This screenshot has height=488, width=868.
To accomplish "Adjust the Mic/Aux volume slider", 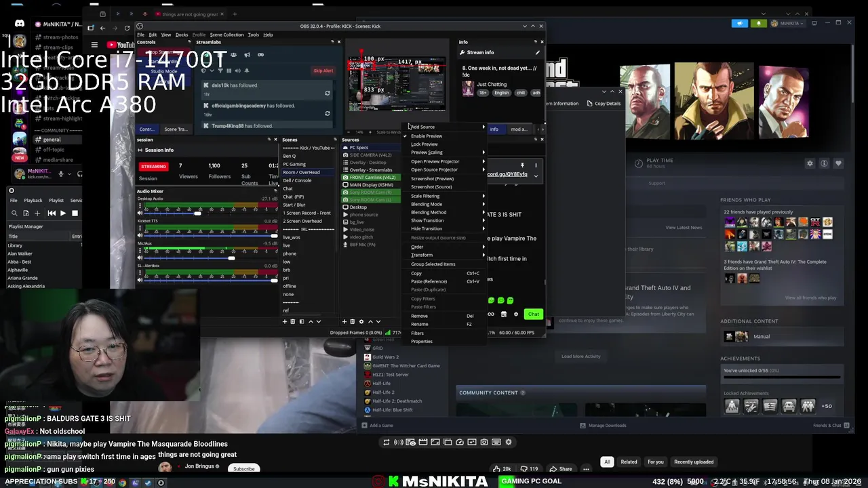I will pos(231,258).
